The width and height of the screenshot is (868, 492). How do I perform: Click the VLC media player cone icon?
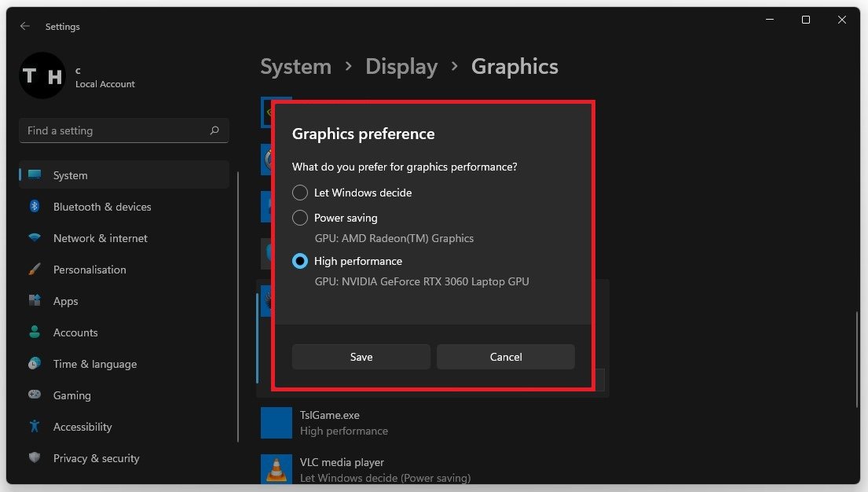(x=276, y=469)
